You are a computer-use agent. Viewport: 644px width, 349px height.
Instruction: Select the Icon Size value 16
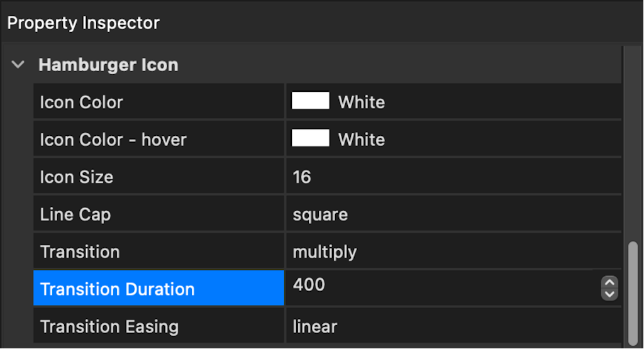coord(302,177)
